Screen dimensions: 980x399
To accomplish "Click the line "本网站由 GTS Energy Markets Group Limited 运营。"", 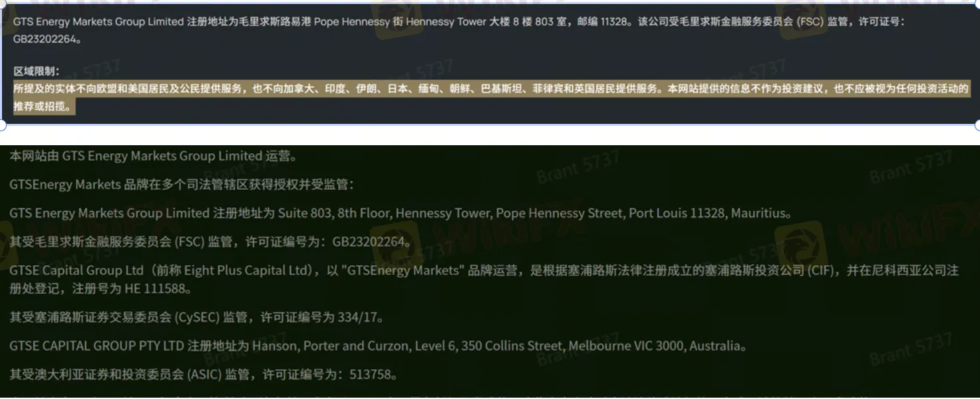I will tap(153, 157).
